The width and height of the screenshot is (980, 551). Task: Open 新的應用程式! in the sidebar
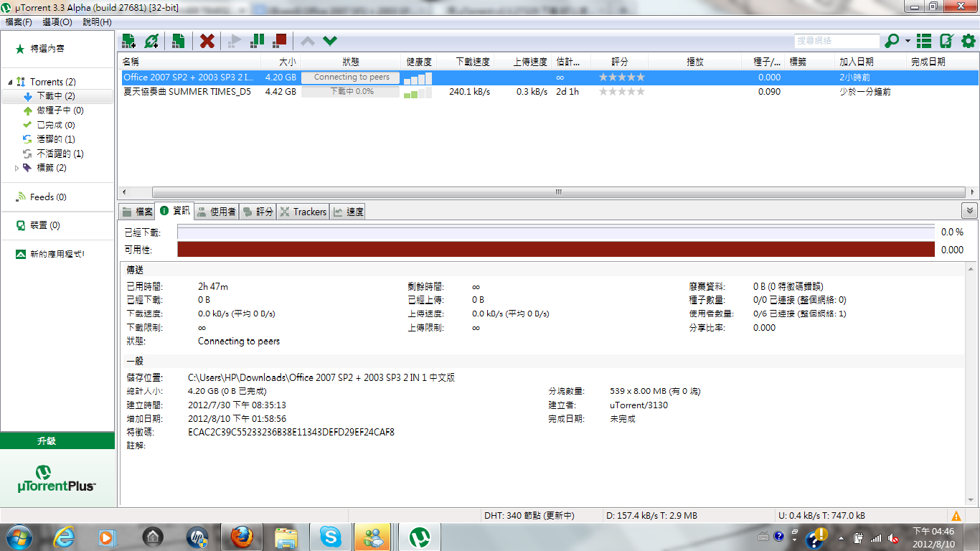(57, 254)
